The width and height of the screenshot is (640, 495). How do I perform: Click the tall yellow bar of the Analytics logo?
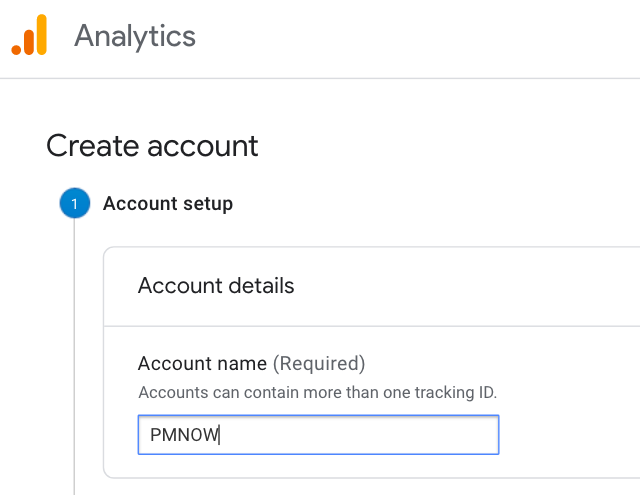tap(42, 35)
